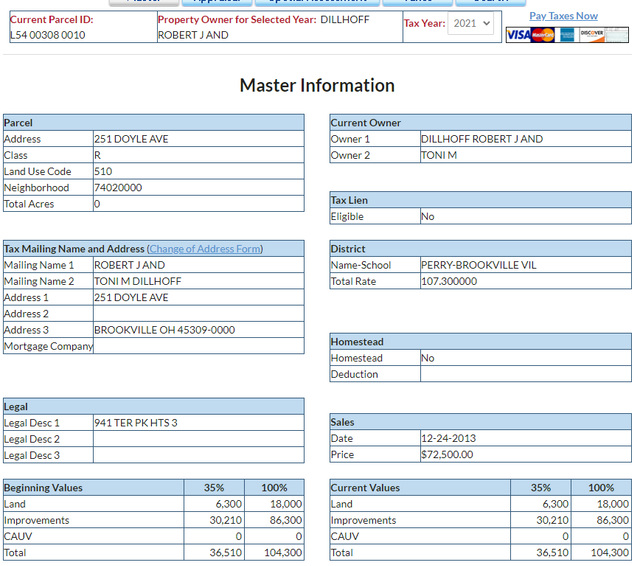Select school district PERRY-BROOKVILLE VIL
This screenshot has height=566, width=640.
click(x=478, y=265)
